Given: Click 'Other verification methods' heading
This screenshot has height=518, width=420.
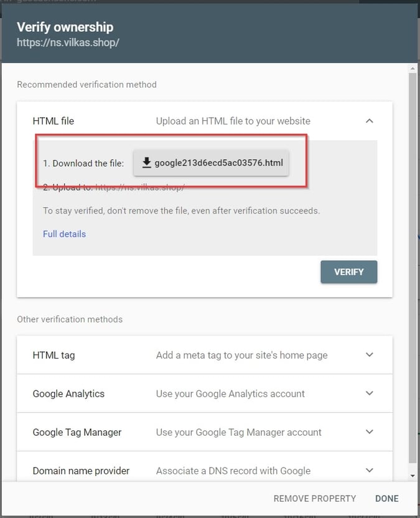Looking at the screenshot, I should click(70, 319).
